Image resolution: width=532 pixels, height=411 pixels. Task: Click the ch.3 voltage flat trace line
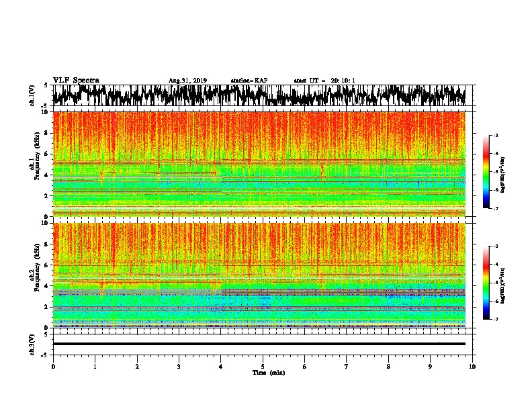tap(259, 344)
